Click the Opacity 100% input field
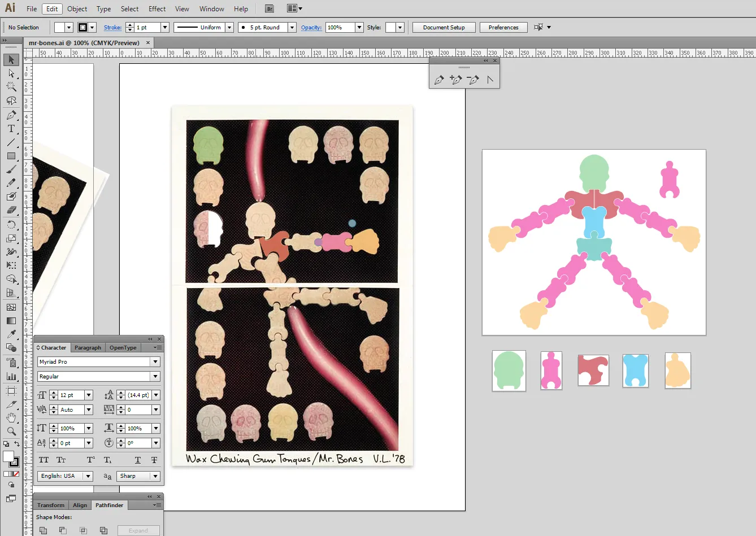The height and width of the screenshot is (536, 756). click(340, 27)
